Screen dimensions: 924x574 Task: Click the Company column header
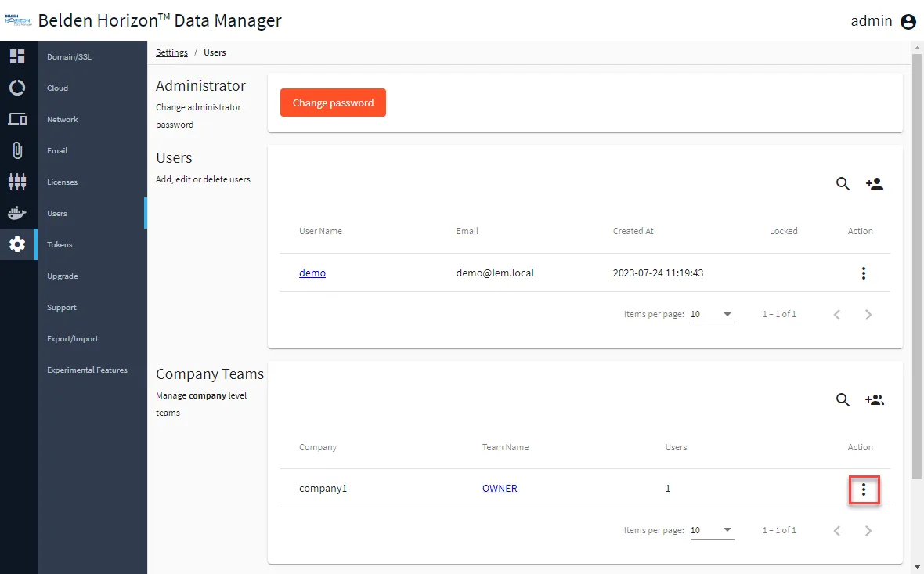click(x=318, y=446)
